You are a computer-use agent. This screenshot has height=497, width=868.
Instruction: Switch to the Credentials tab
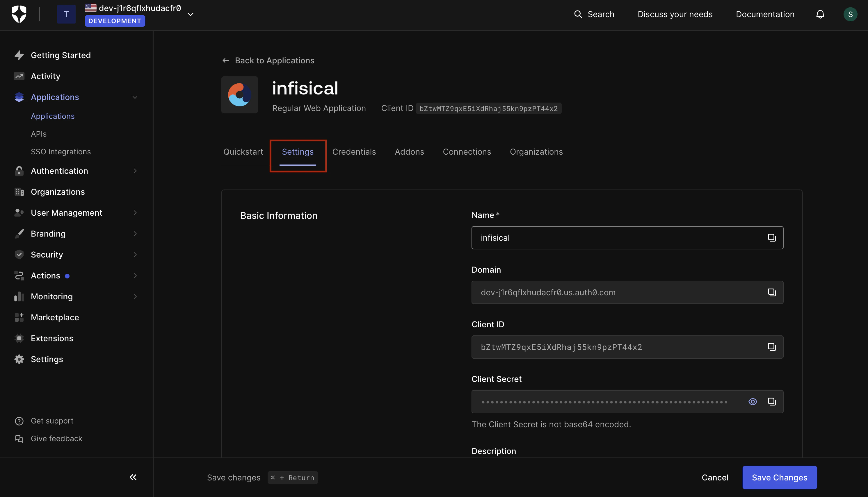pos(354,152)
